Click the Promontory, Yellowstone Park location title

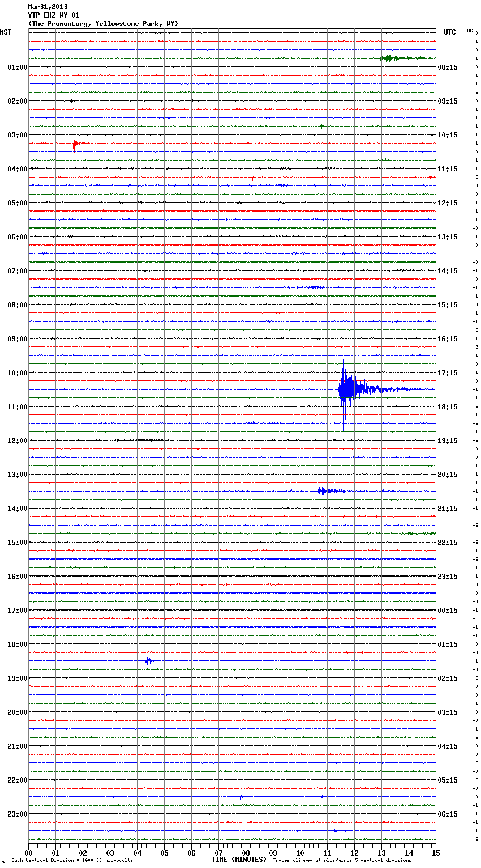click(x=103, y=24)
